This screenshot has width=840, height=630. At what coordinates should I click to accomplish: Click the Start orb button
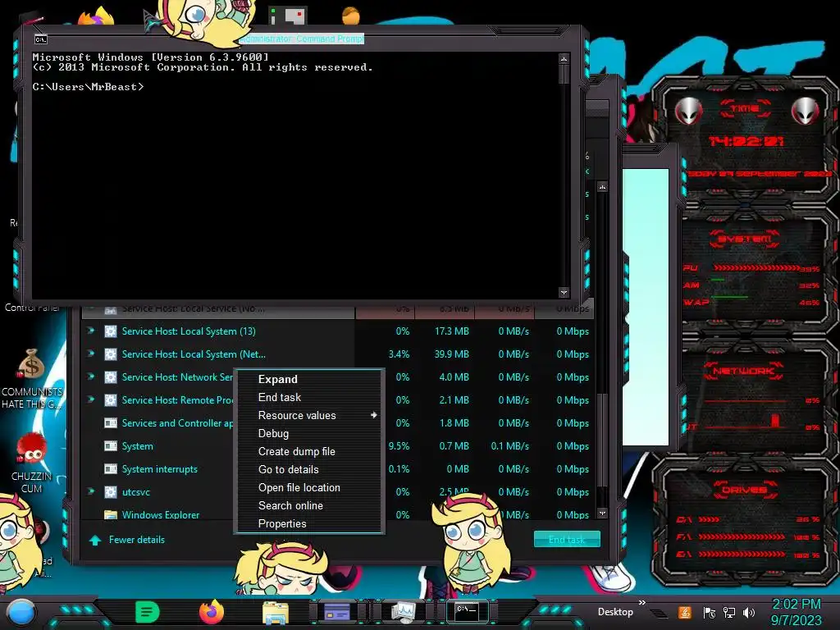click(21, 612)
